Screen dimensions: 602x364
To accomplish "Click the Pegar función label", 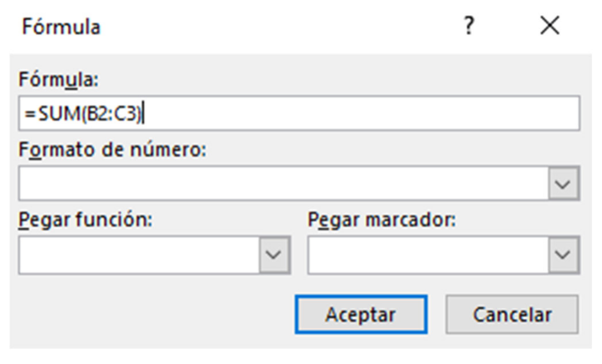I will point(85,220).
